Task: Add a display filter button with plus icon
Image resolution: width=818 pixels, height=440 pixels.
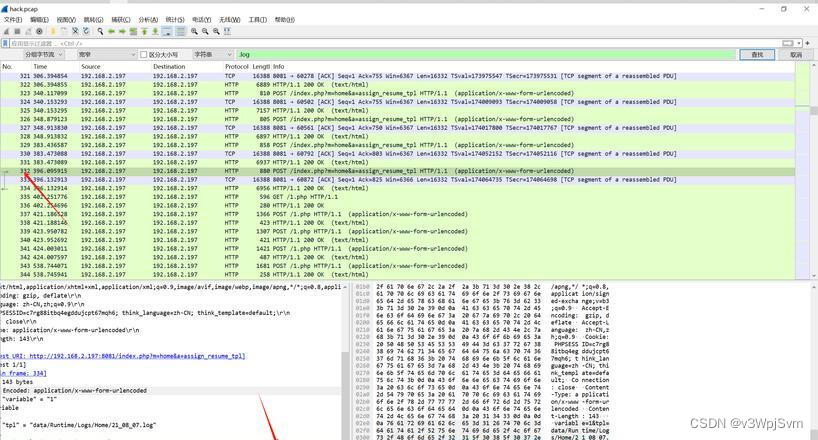Action: 808,43
